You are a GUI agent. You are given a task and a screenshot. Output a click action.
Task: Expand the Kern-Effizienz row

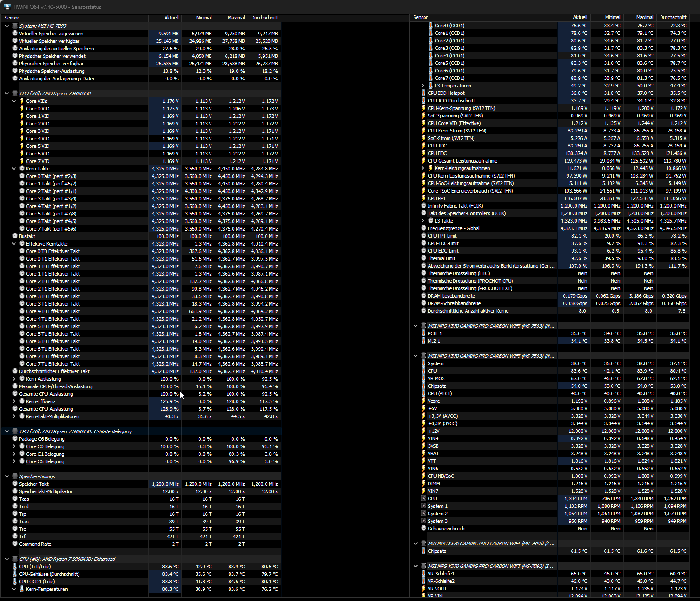point(14,401)
